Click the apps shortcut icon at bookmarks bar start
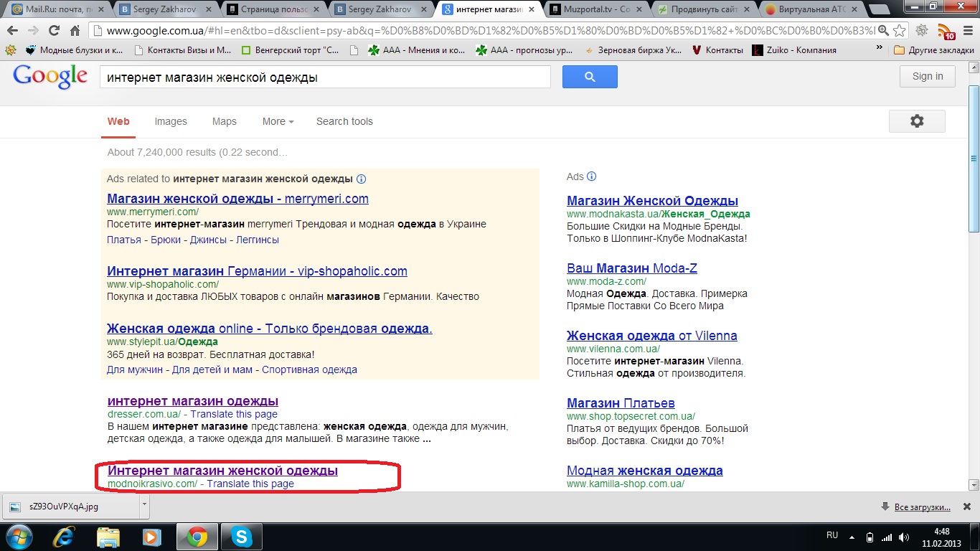This screenshot has width=980, height=551. [x=9, y=50]
